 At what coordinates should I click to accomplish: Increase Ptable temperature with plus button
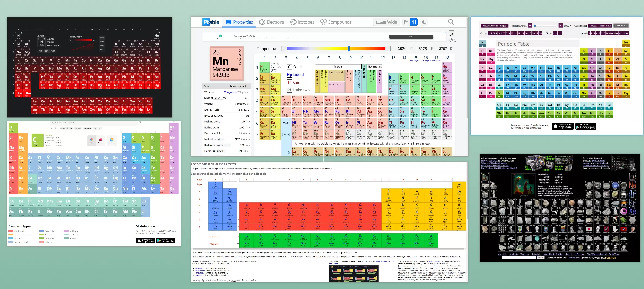[388, 49]
